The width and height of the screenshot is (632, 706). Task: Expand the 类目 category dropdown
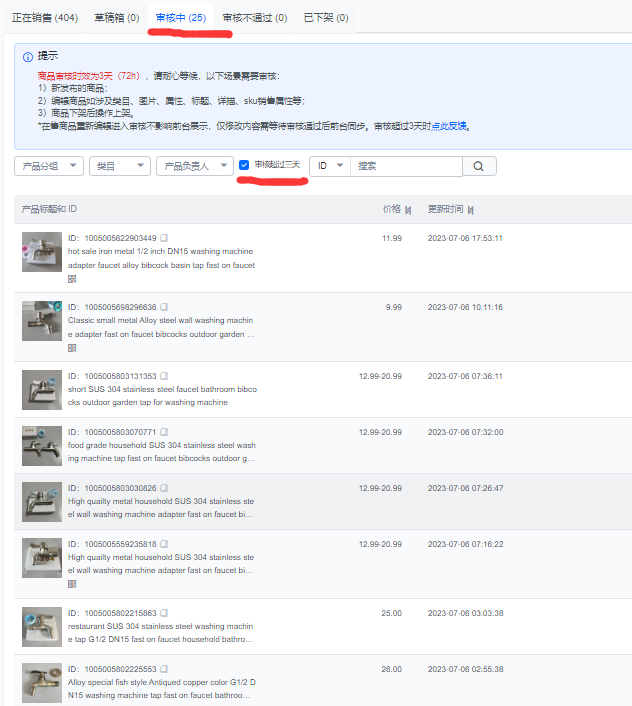pyautogui.click(x=119, y=166)
